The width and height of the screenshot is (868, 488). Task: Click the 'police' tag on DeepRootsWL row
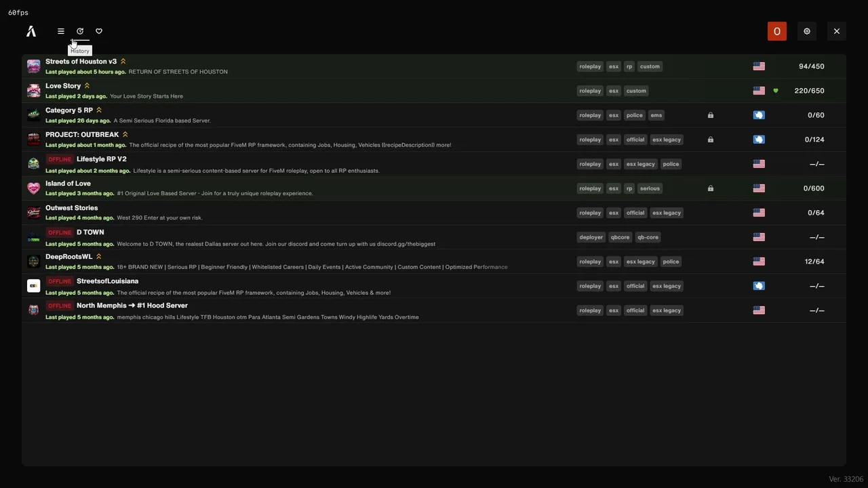tap(671, 262)
